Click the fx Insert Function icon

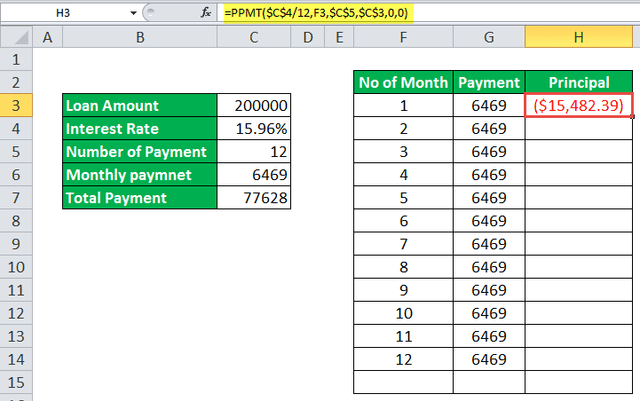[205, 12]
